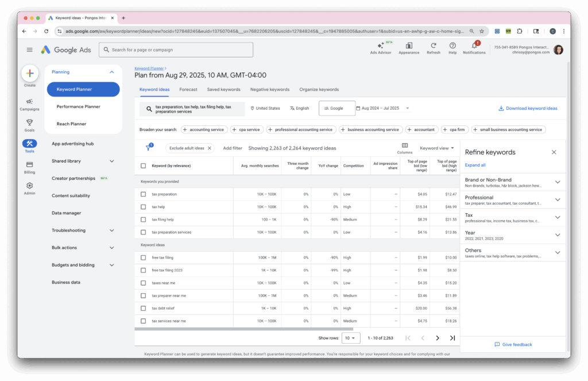Check the tax preparation keyword
Screen dimensions: 588x381
click(143, 194)
